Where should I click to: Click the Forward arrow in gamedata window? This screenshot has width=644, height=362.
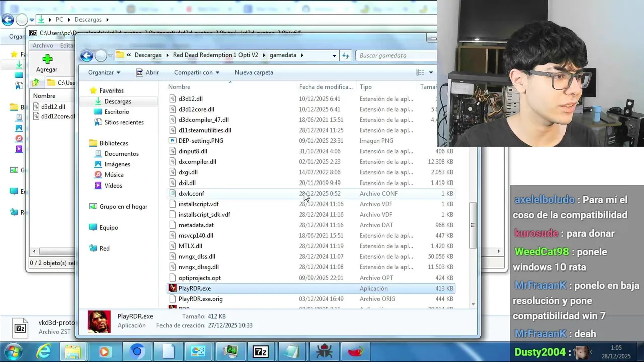tap(101, 56)
